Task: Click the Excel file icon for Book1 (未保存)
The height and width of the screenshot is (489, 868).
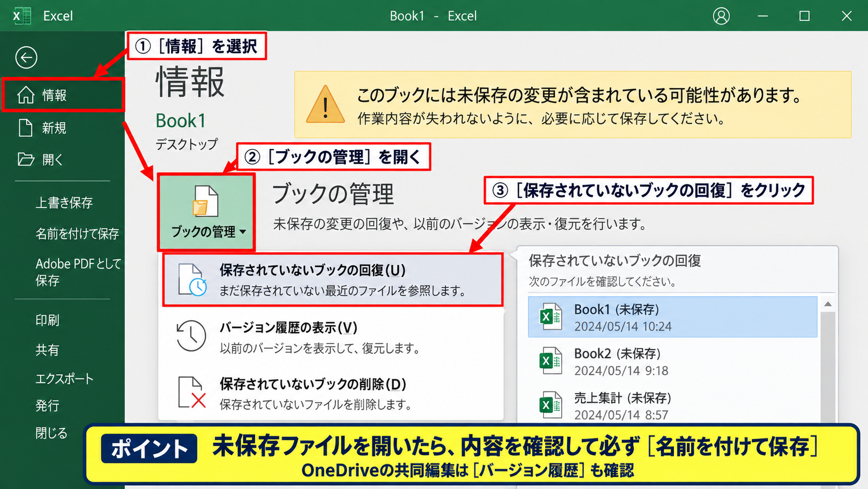Action: [551, 316]
